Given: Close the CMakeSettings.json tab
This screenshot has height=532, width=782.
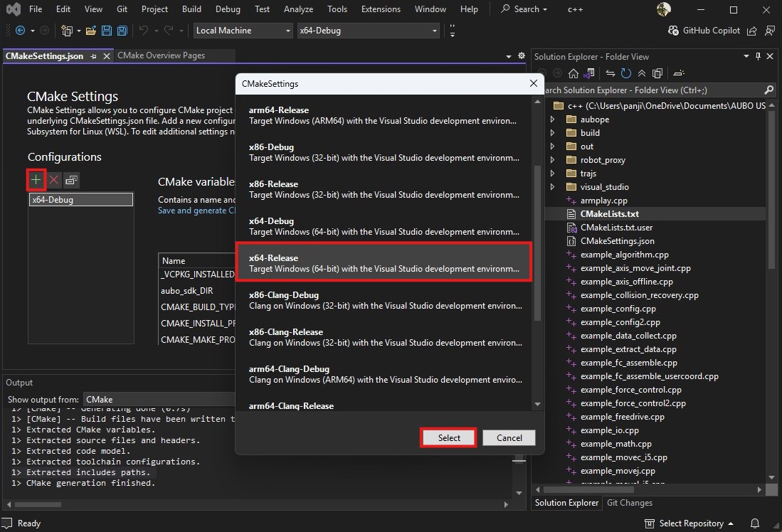Looking at the screenshot, I should (106, 56).
